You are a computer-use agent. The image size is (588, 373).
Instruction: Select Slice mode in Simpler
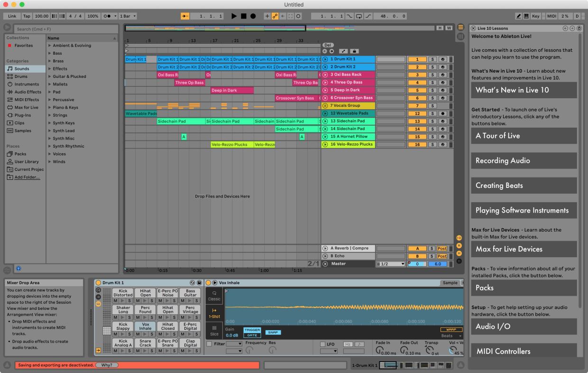(x=214, y=330)
